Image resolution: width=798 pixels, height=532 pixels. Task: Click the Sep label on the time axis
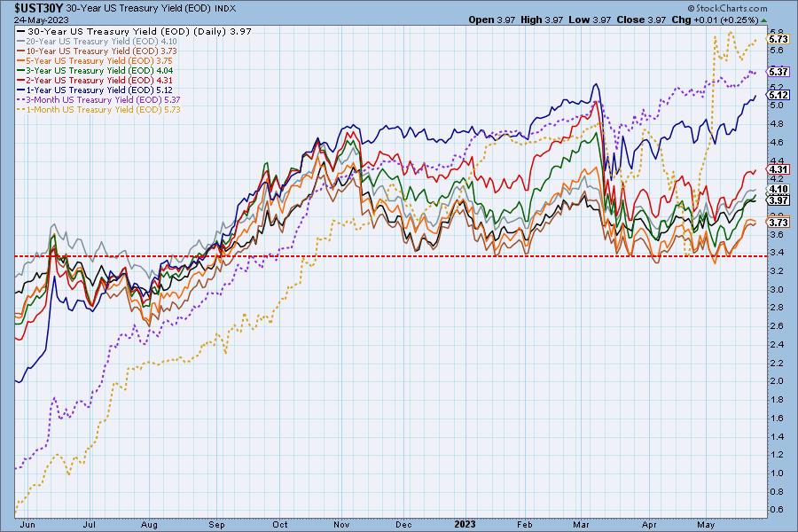(x=216, y=524)
